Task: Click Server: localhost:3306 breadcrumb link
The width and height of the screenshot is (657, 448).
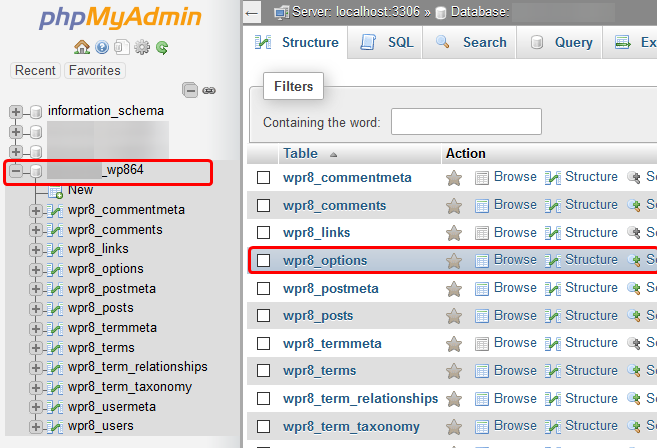Action: pyautogui.click(x=356, y=12)
